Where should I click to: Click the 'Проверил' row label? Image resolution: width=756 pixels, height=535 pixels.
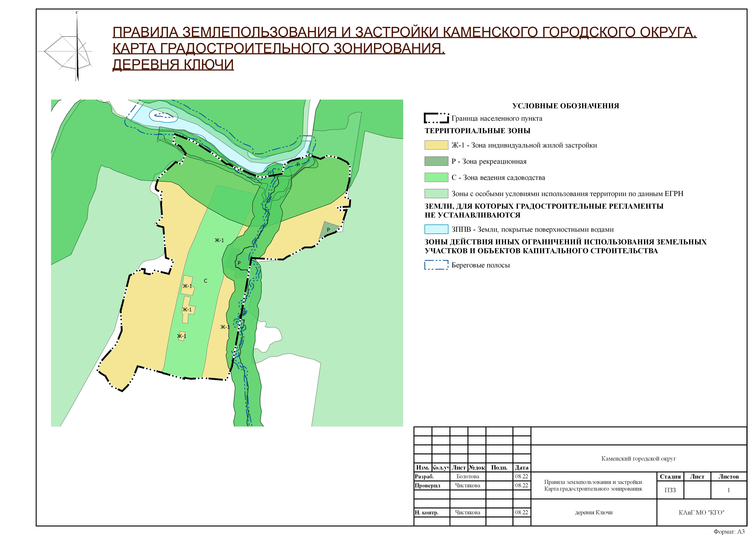427,485
